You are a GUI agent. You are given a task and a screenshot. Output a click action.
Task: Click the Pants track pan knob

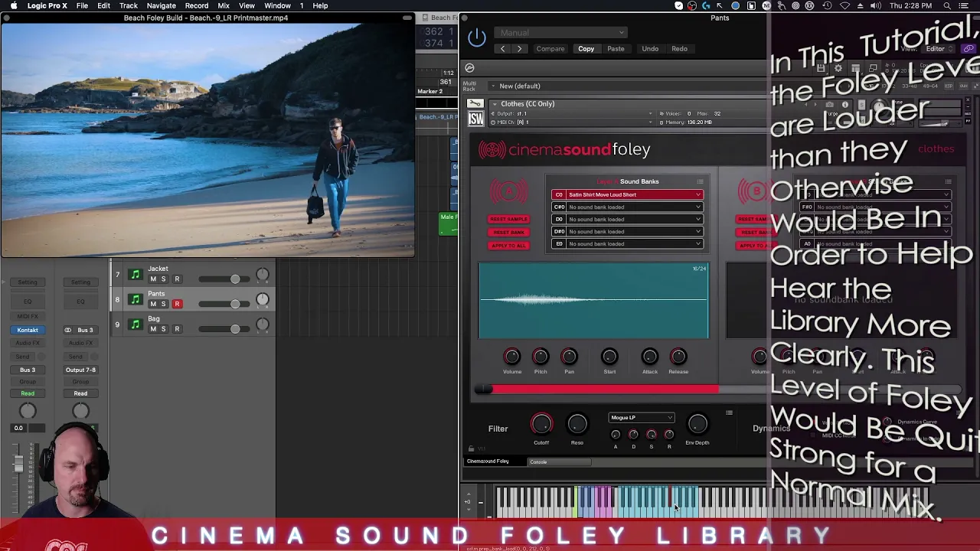263,299
